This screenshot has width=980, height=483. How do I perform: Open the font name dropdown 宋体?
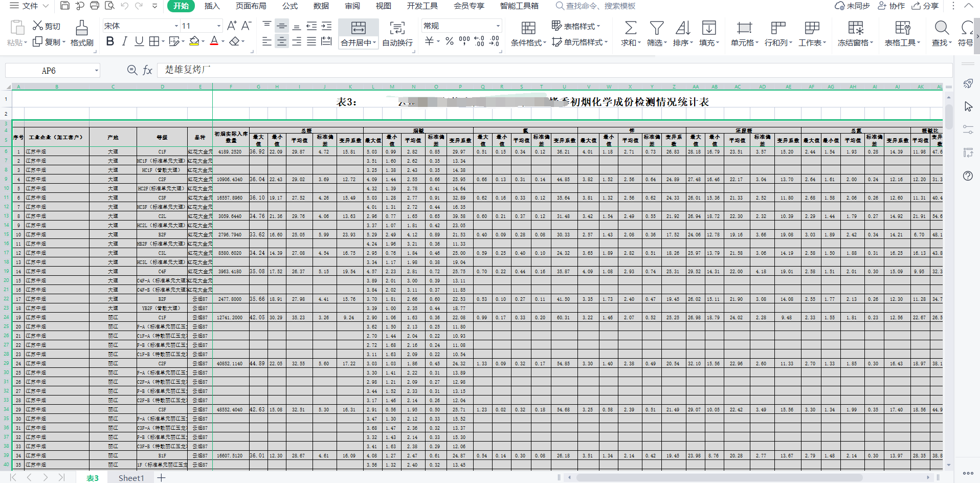(x=176, y=26)
